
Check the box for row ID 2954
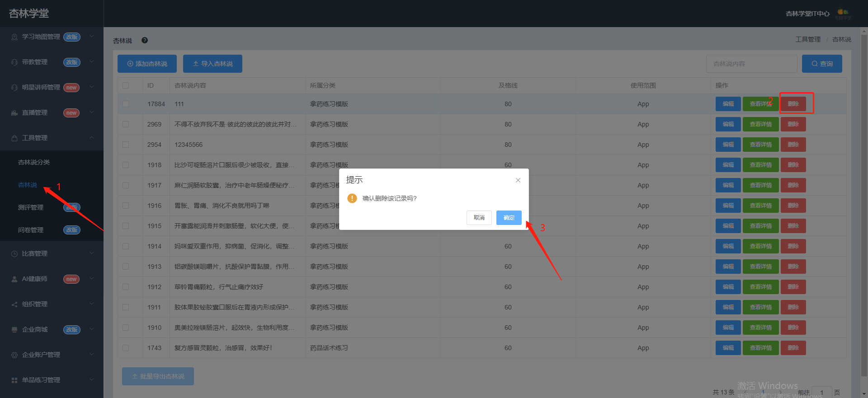126,145
